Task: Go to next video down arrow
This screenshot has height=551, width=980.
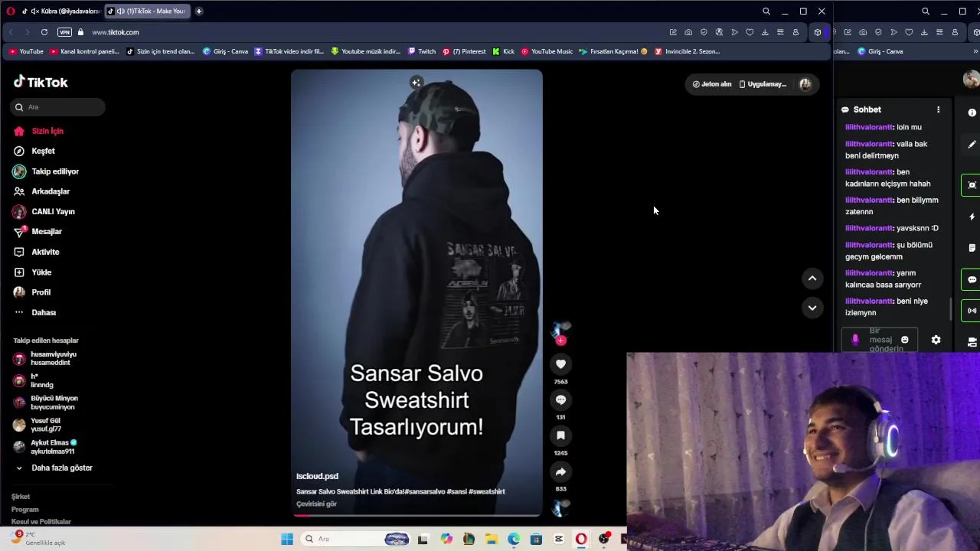Action: click(x=812, y=308)
